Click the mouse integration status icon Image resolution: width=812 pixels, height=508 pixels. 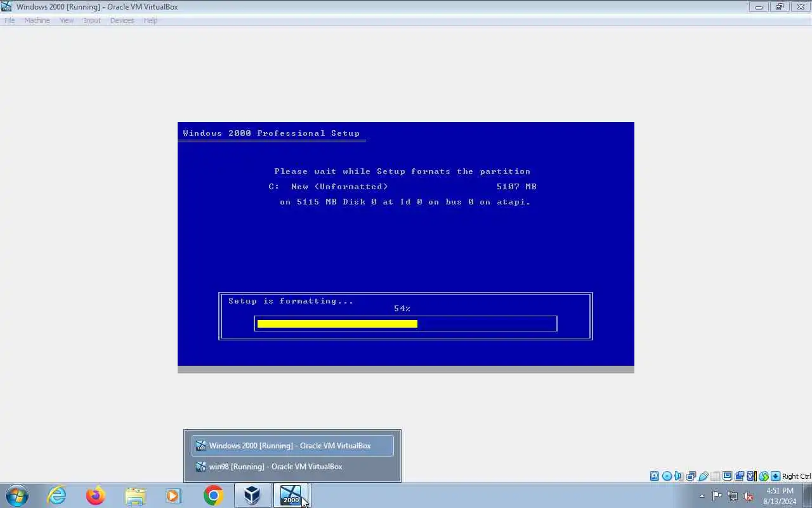click(x=763, y=476)
